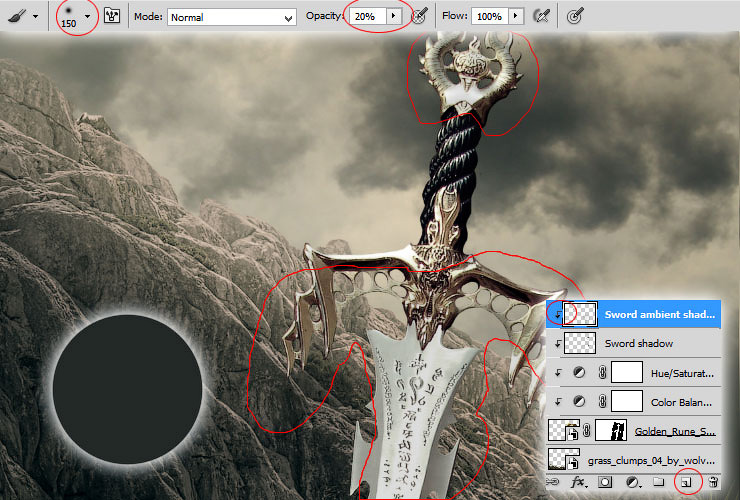
Task: Open the Flow slider arrow
Action: [x=516, y=17]
